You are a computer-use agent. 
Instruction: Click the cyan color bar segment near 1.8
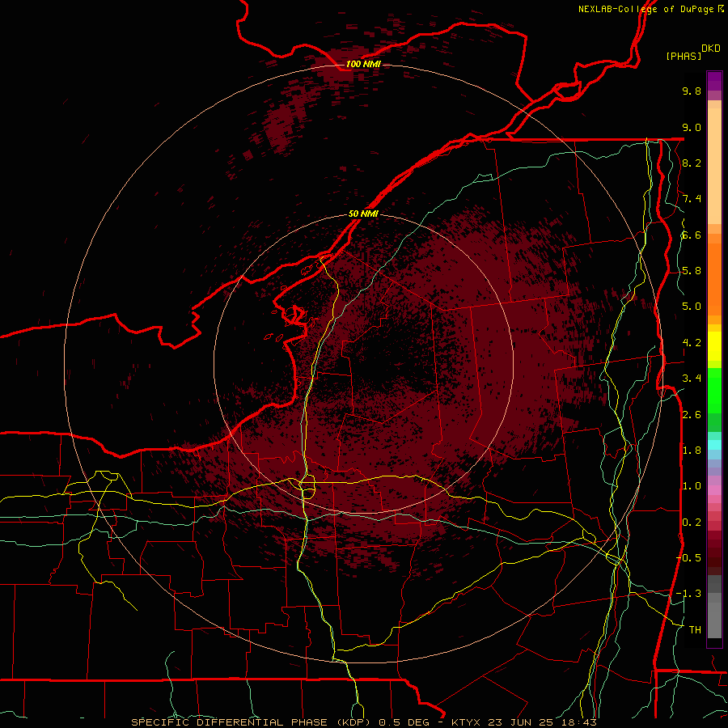pyautogui.click(x=714, y=444)
